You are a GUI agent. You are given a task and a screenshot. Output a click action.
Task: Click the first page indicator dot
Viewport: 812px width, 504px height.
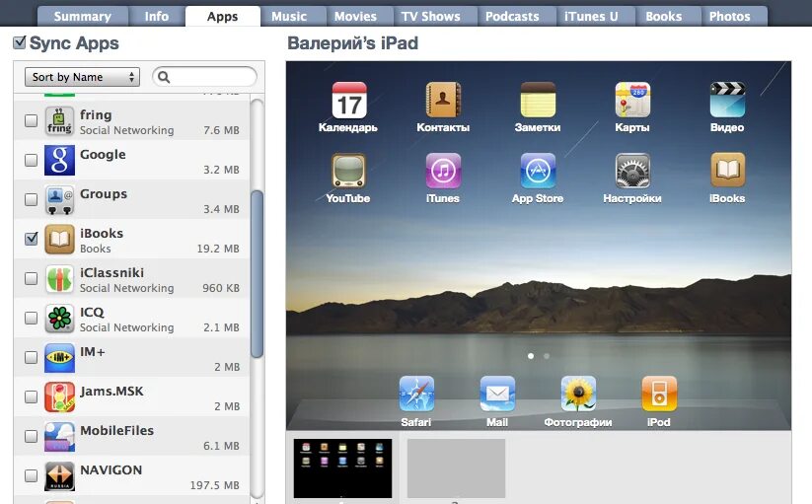click(x=530, y=356)
